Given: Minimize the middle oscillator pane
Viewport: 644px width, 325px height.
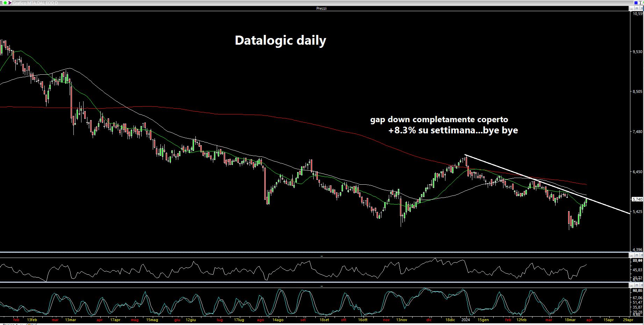Looking at the screenshot, I should pos(631,255).
